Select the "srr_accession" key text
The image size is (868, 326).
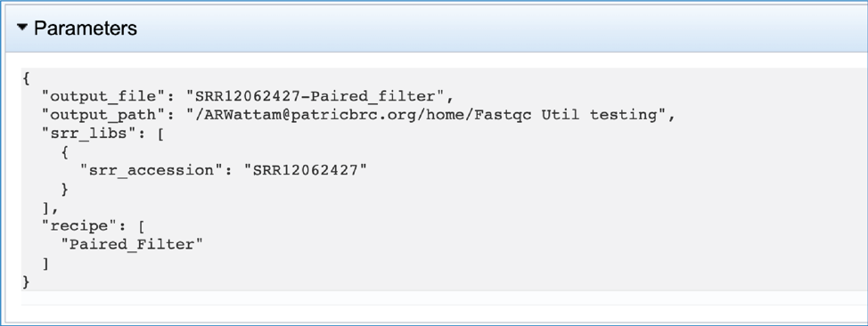point(147,170)
